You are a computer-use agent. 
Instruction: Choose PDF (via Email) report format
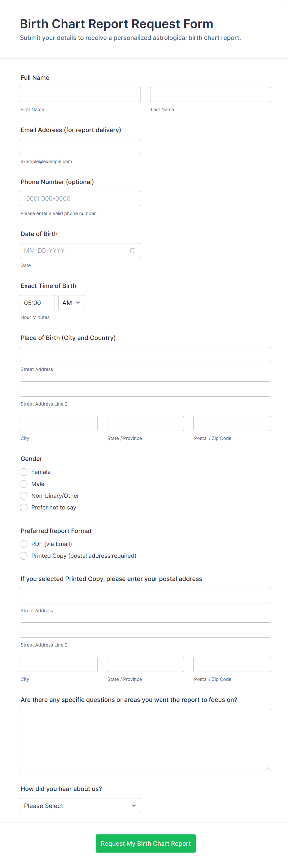(x=24, y=544)
